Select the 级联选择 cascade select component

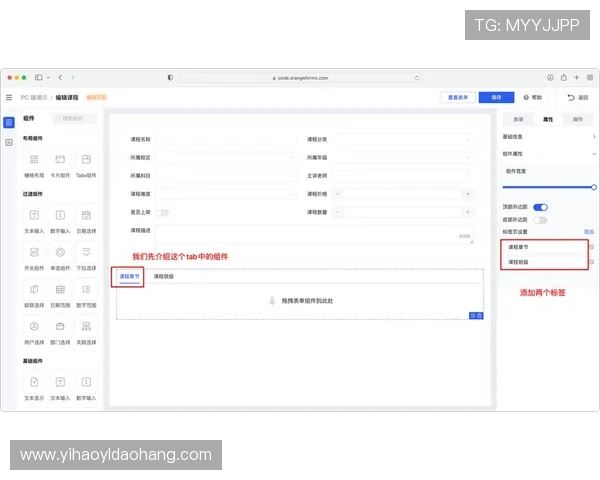[34, 294]
